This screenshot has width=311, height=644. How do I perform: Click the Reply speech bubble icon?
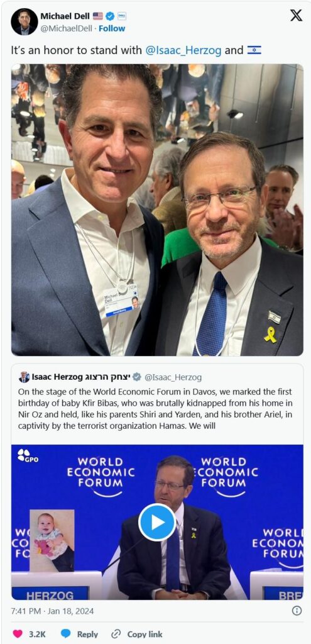65,634
